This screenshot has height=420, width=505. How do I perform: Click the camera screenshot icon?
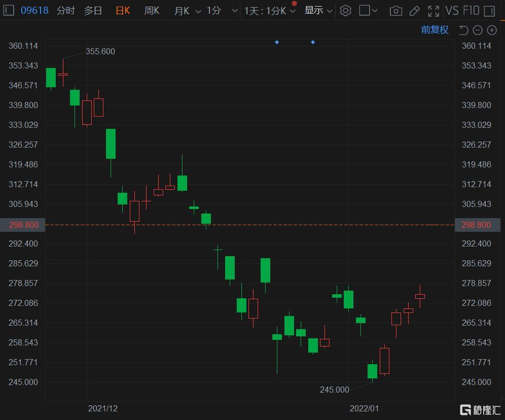pyautogui.click(x=396, y=11)
